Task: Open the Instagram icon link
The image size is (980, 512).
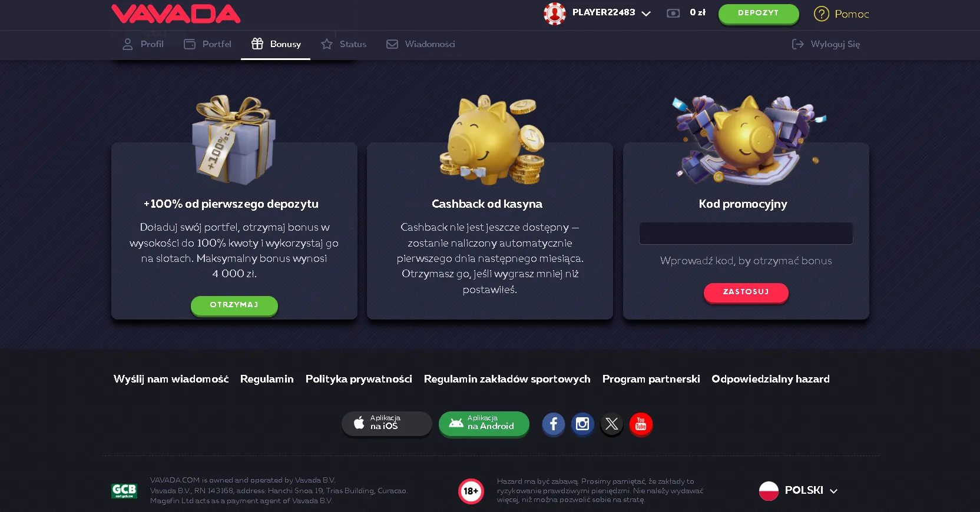Action: [x=582, y=424]
